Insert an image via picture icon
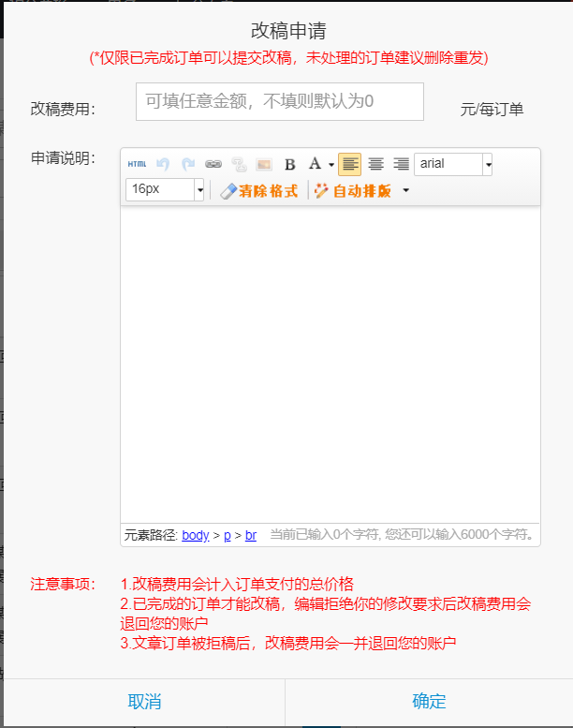Image resolution: width=573 pixels, height=728 pixels. (264, 164)
